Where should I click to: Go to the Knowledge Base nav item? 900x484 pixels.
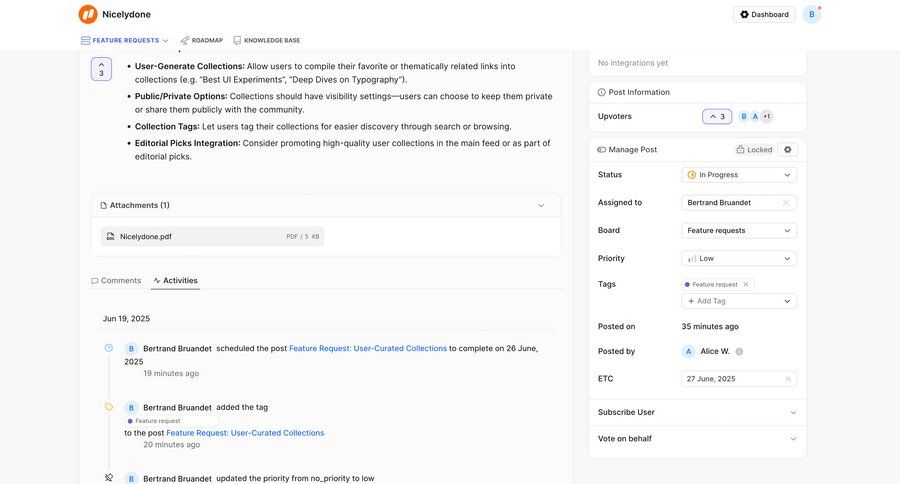266,40
